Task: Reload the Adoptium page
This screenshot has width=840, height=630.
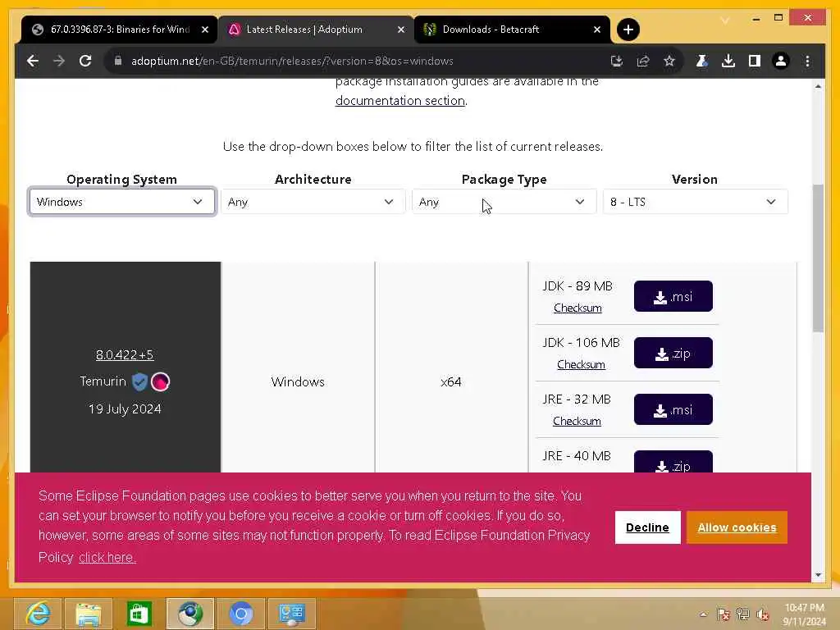Action: (85, 61)
